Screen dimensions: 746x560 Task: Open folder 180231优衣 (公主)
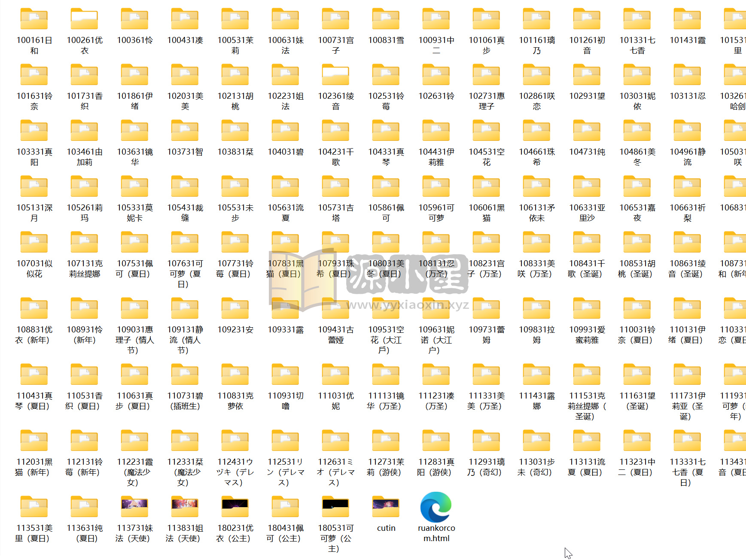(x=235, y=508)
